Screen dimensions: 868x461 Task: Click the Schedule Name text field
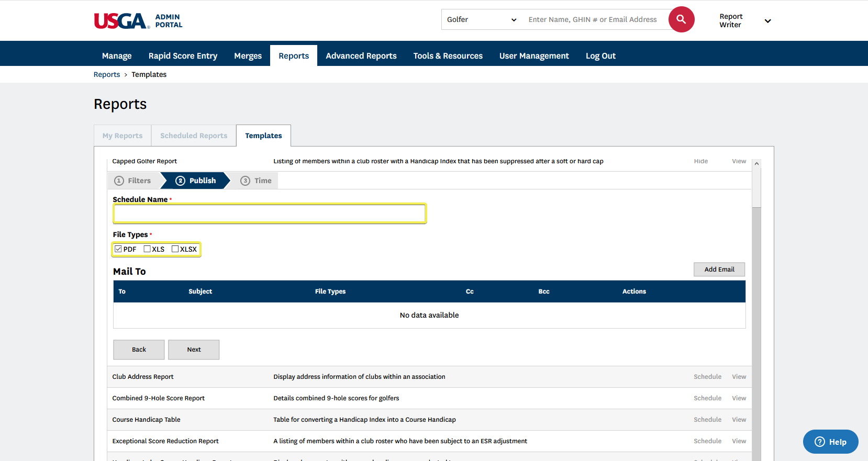270,213
